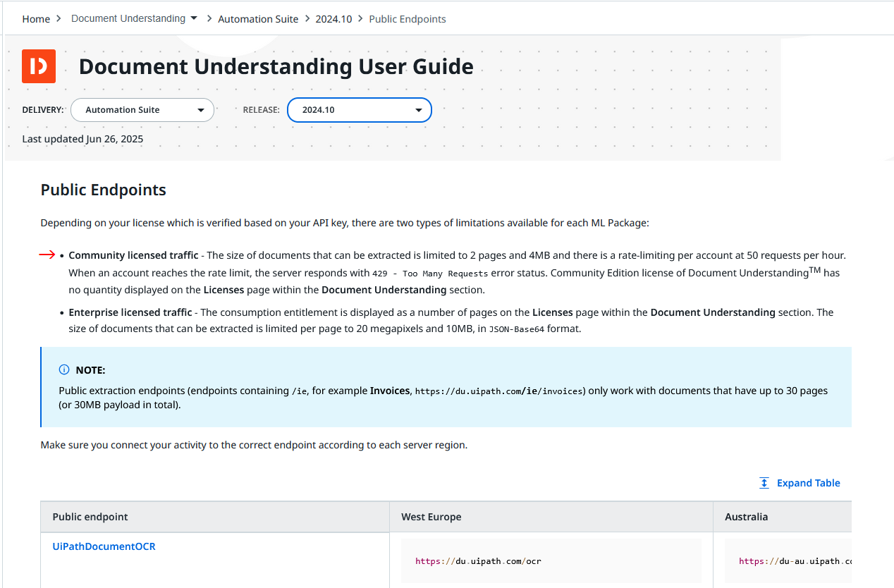Click the West Europe OCR URL code block
Viewport: 894px width, 588px height.
[551, 561]
